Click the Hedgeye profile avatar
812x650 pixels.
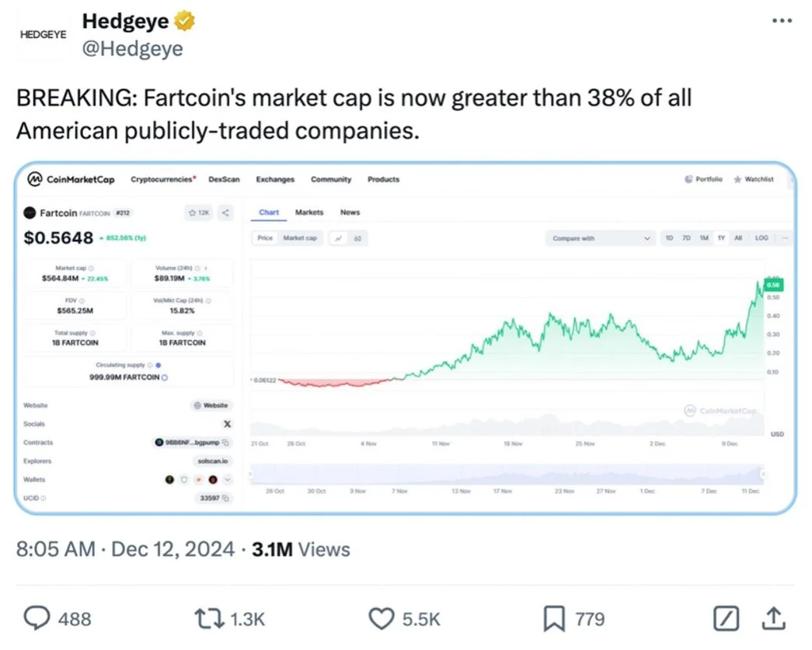click(x=43, y=35)
